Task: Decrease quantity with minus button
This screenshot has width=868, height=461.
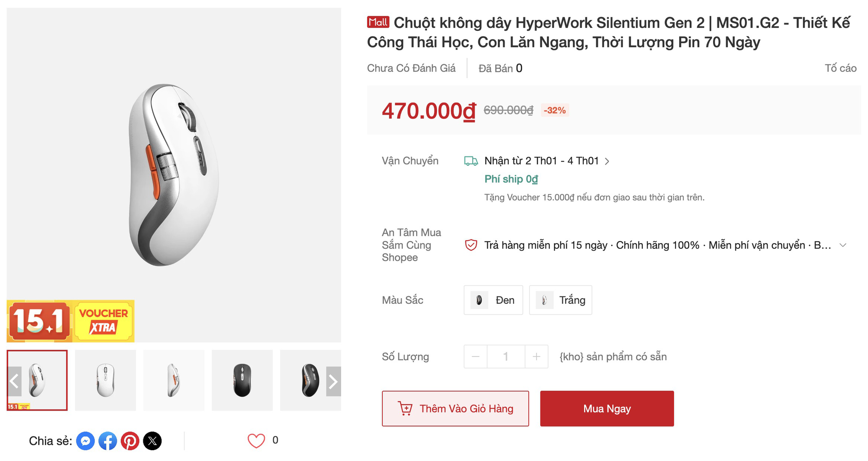Action: point(476,357)
